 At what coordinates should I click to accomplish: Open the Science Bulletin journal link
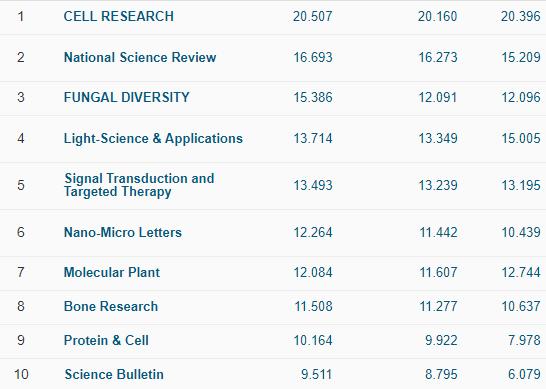pos(114,374)
